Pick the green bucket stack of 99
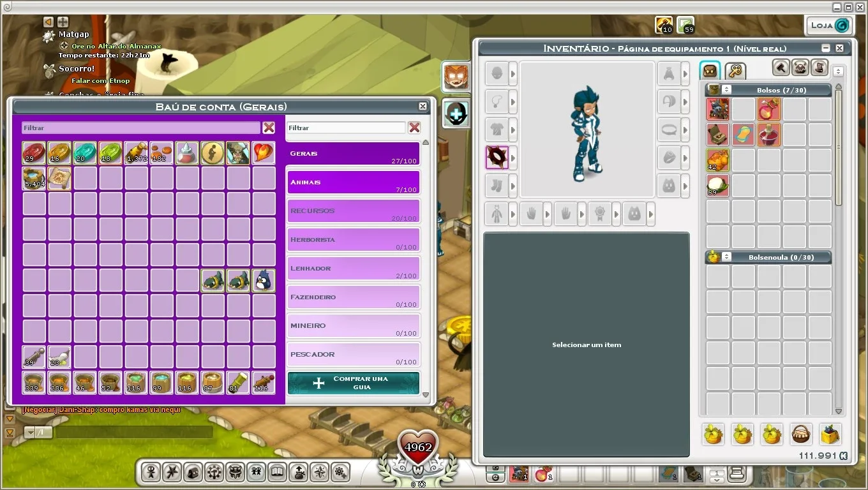 click(x=161, y=383)
